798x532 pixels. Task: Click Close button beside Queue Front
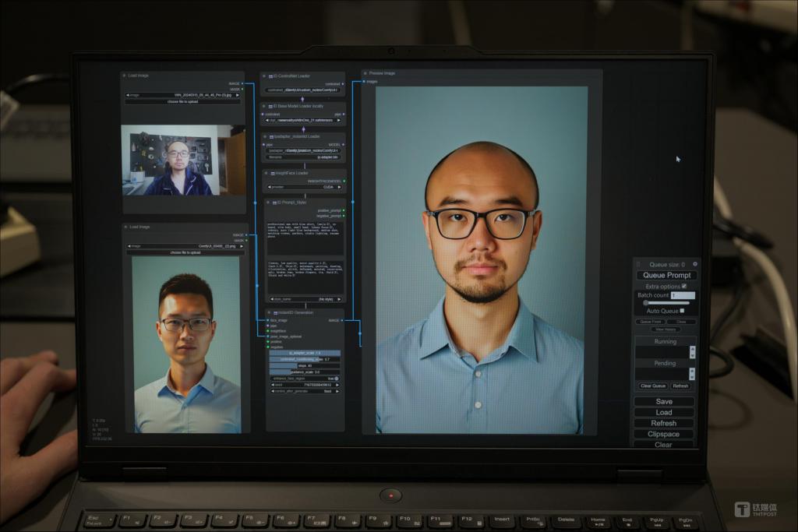(681, 322)
